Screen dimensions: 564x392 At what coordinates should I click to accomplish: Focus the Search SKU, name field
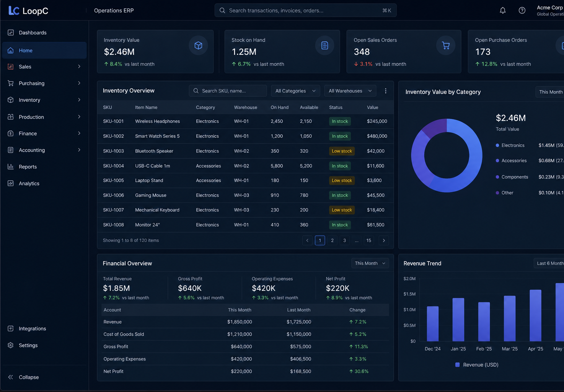point(228,91)
